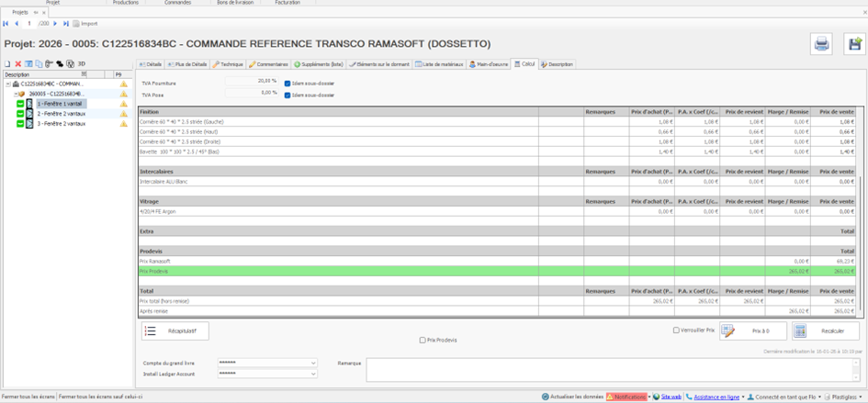868x403 pixels.
Task: Open Install Ledger Account dropdown
Action: click(x=313, y=374)
